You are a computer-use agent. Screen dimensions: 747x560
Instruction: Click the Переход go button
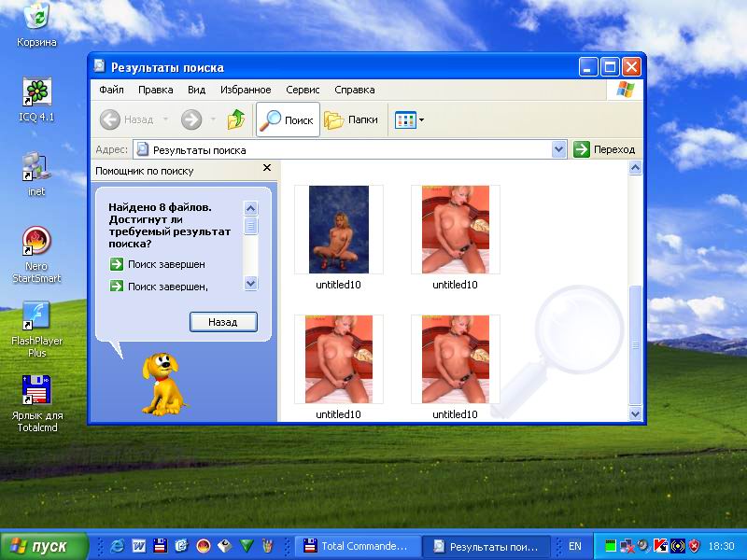(x=604, y=149)
